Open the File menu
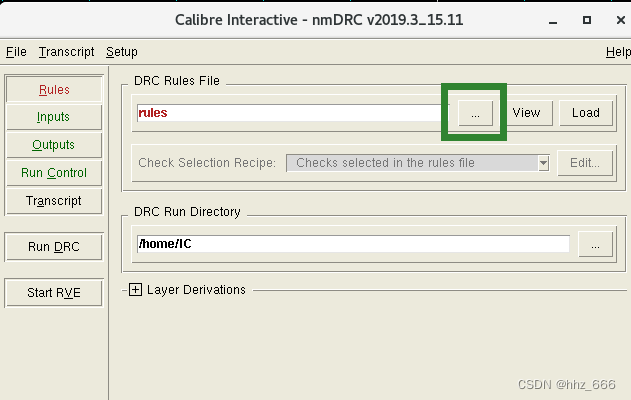Image resolution: width=631 pixels, height=400 pixels. pos(16,52)
